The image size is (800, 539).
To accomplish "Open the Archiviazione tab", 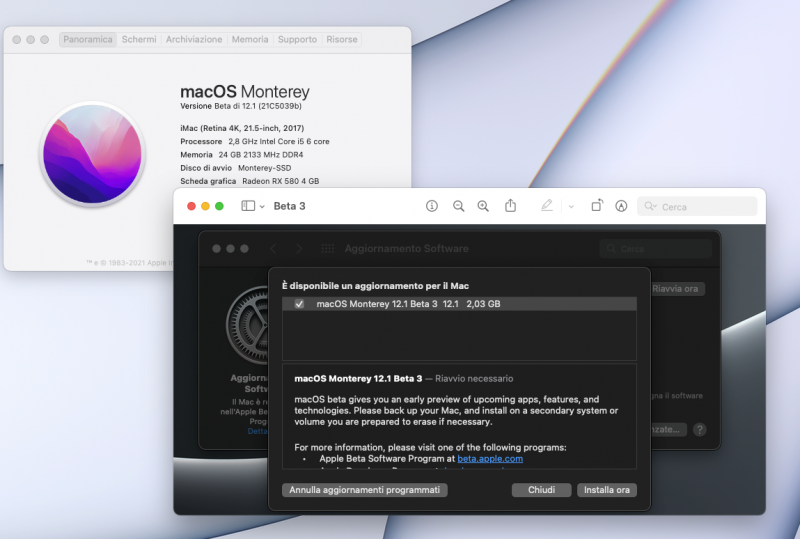I will [x=194, y=39].
